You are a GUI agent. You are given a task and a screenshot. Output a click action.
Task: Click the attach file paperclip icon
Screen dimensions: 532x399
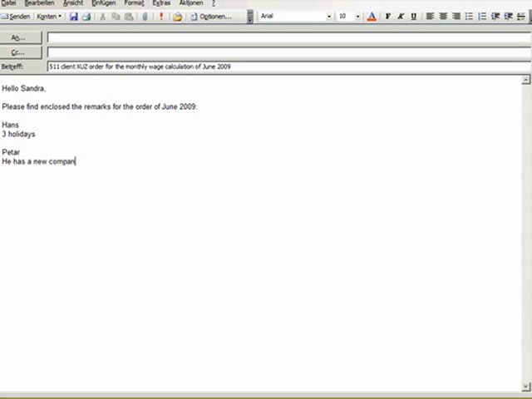tap(145, 17)
